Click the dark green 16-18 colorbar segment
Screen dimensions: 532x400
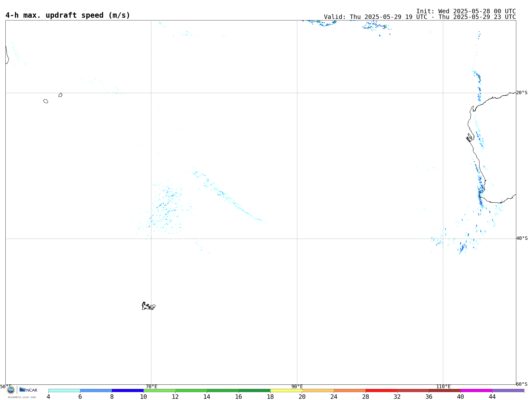point(254,391)
